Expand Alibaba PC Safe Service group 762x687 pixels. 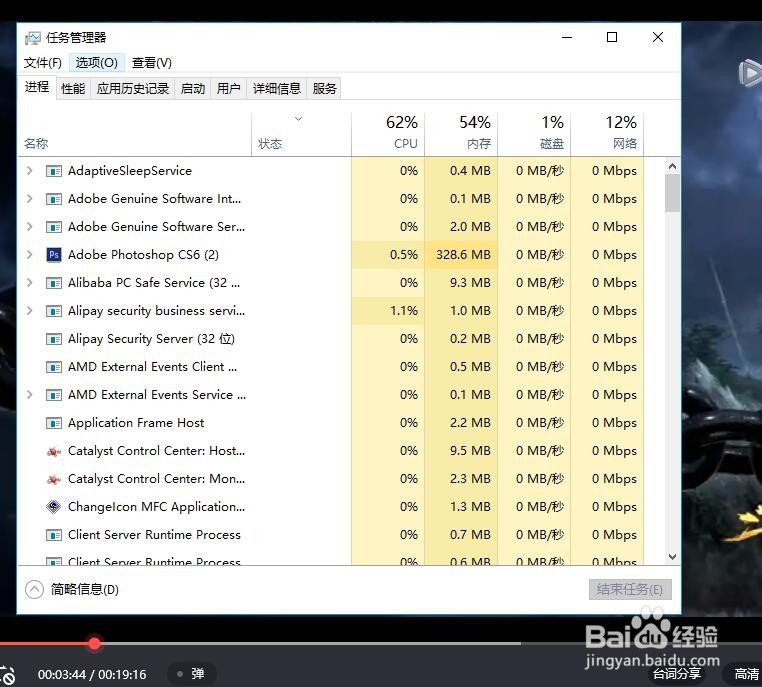point(30,283)
